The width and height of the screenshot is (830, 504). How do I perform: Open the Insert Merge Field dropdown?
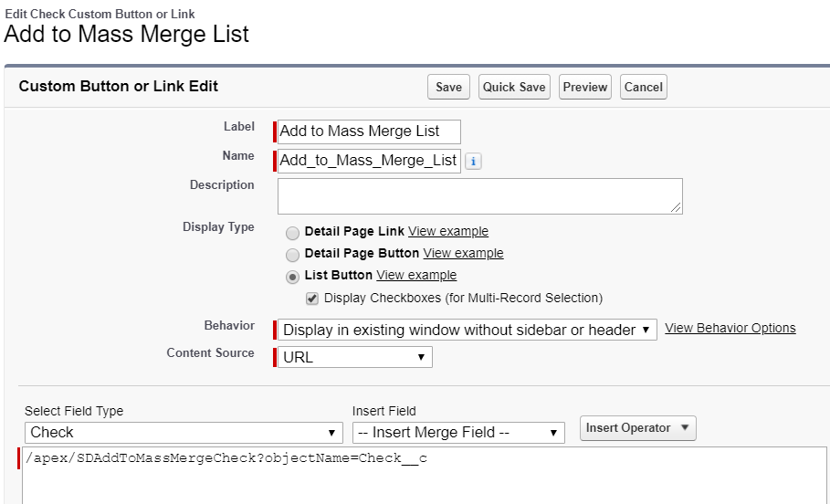(x=458, y=433)
